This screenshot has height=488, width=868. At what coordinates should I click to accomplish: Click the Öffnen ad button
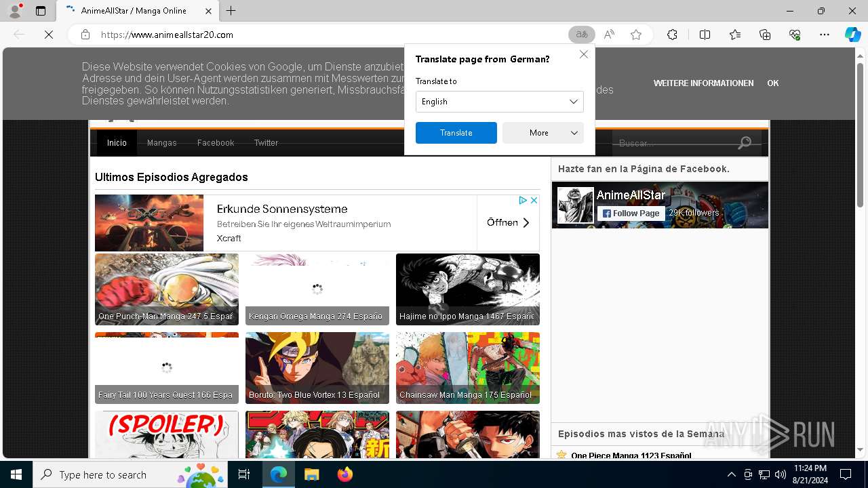pyautogui.click(x=508, y=222)
